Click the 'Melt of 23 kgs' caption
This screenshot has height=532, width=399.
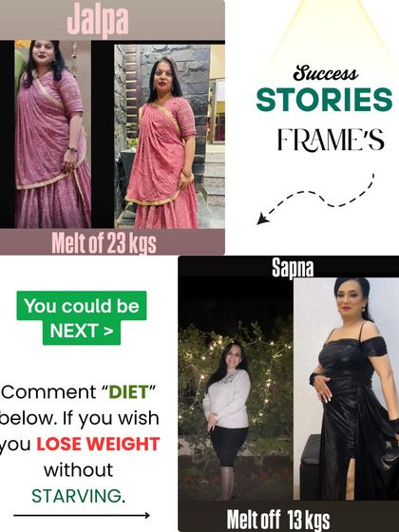(x=104, y=243)
